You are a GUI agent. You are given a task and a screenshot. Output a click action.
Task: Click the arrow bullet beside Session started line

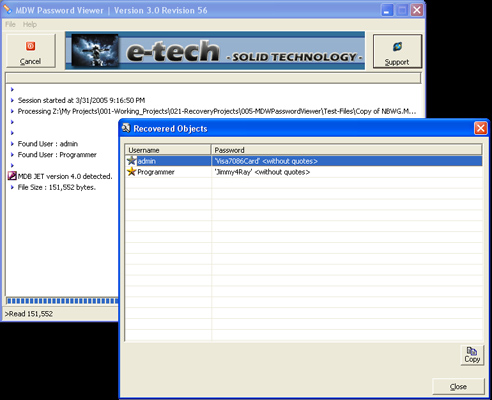pos(12,100)
